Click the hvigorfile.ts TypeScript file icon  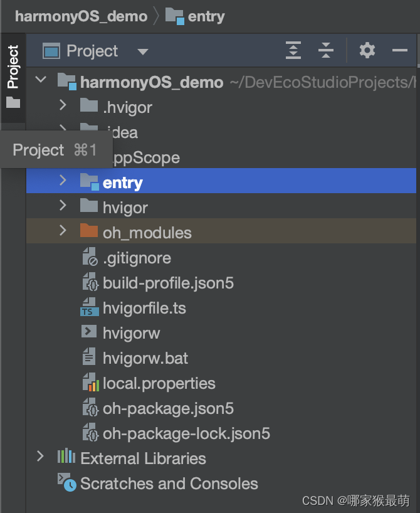90,308
